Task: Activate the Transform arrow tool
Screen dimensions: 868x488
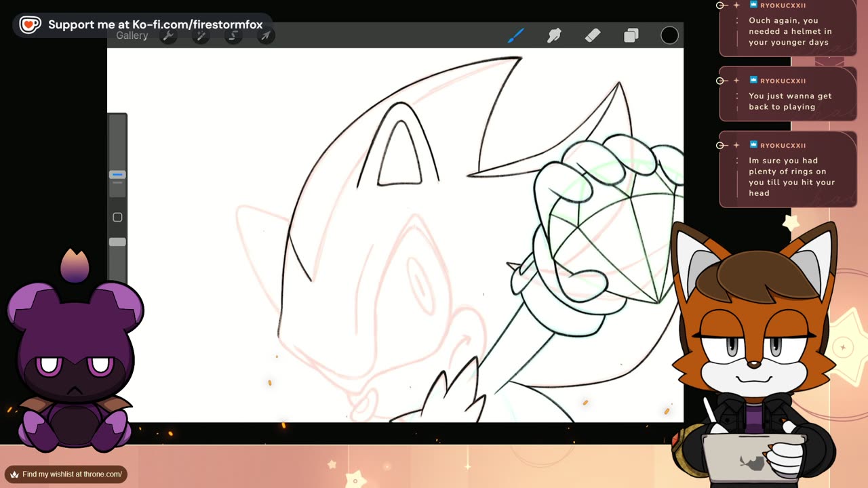Action: pyautogui.click(x=266, y=36)
